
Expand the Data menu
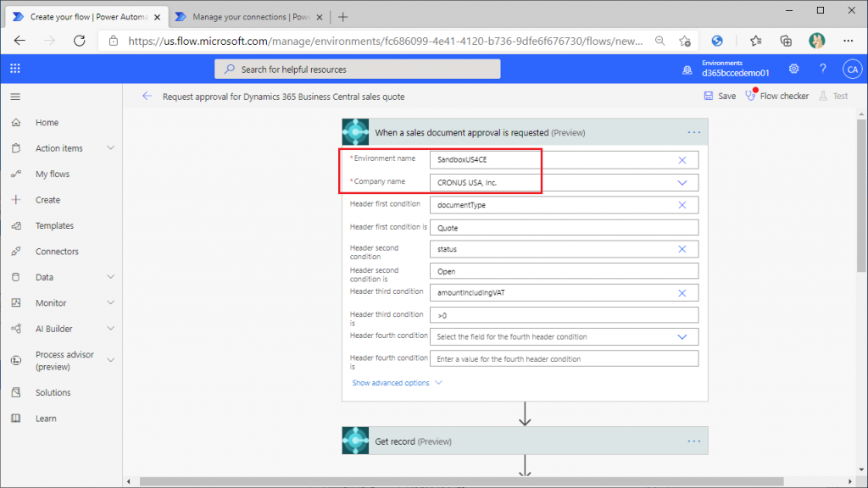(111, 277)
